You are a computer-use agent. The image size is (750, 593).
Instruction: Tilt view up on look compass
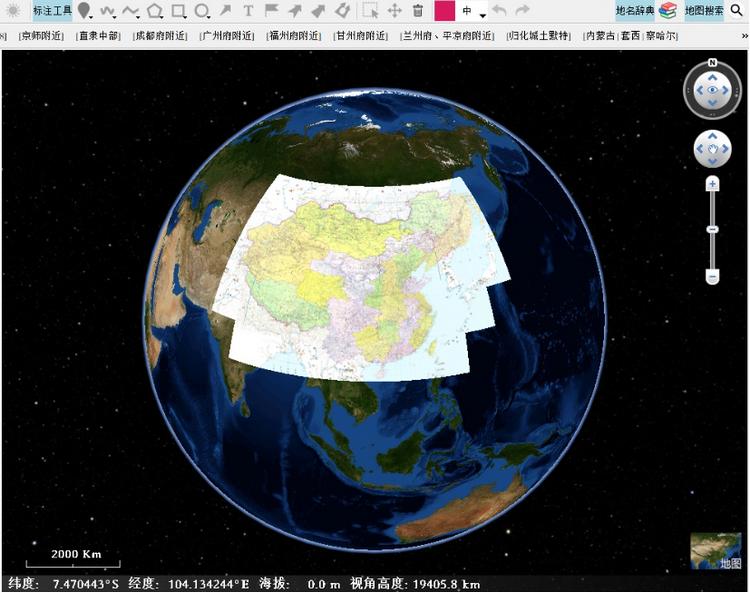pos(712,77)
